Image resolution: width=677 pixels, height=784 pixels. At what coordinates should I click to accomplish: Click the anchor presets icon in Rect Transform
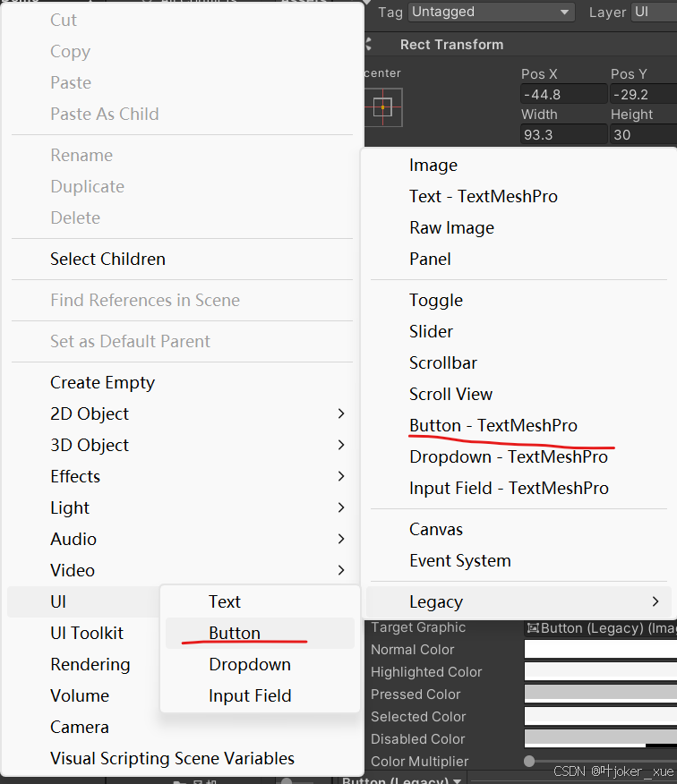tap(383, 107)
